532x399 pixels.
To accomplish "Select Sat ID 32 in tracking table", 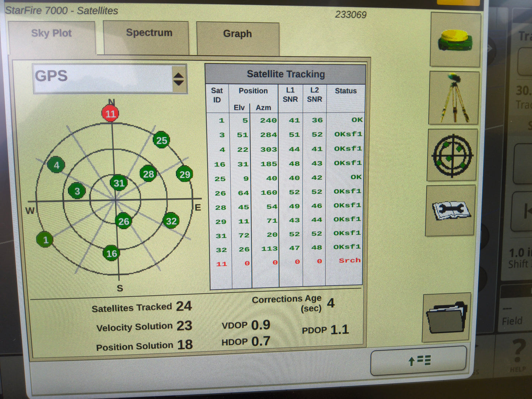I will pos(221,250).
